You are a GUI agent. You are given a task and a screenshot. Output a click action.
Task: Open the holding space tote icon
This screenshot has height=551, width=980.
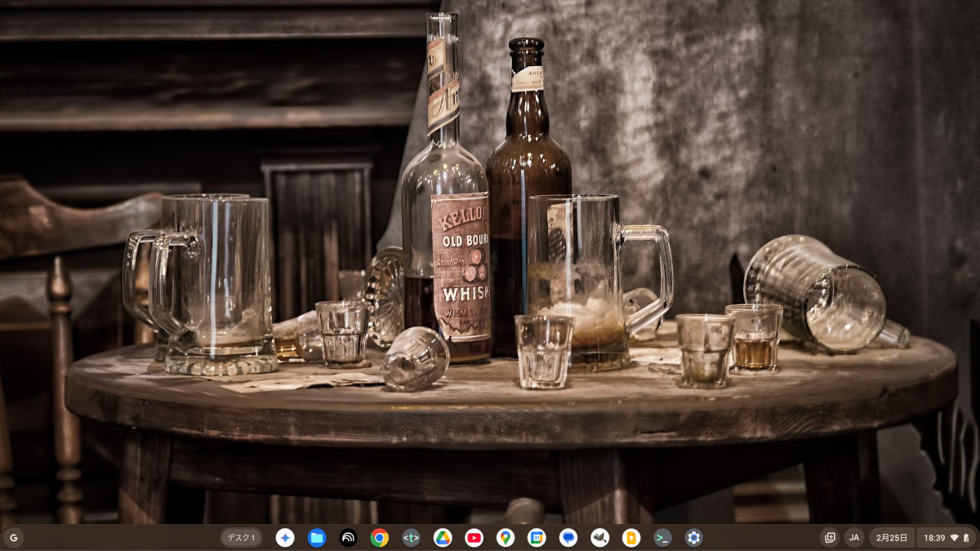coord(830,538)
